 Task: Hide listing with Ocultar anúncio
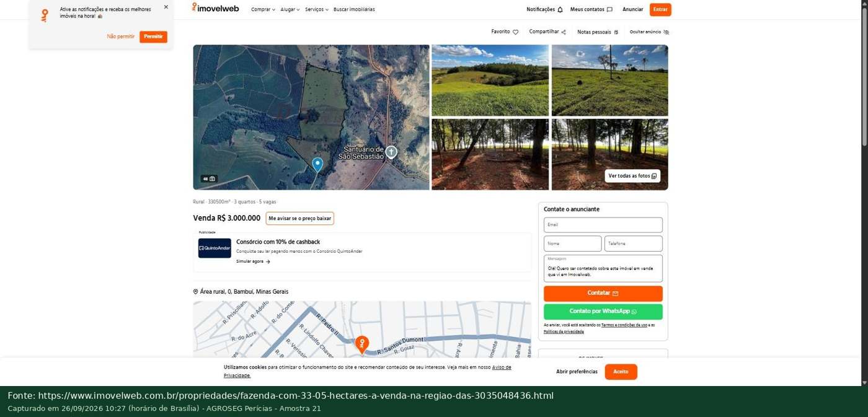[649, 32]
